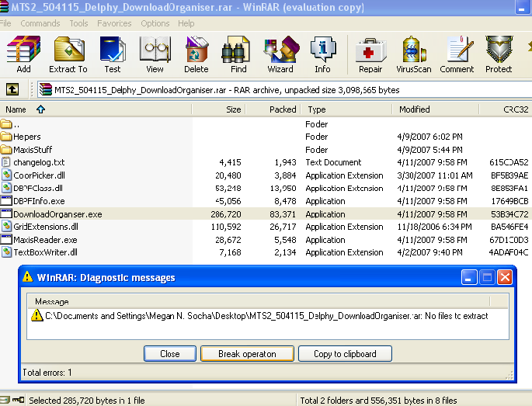Open the View tool

pyautogui.click(x=155, y=54)
